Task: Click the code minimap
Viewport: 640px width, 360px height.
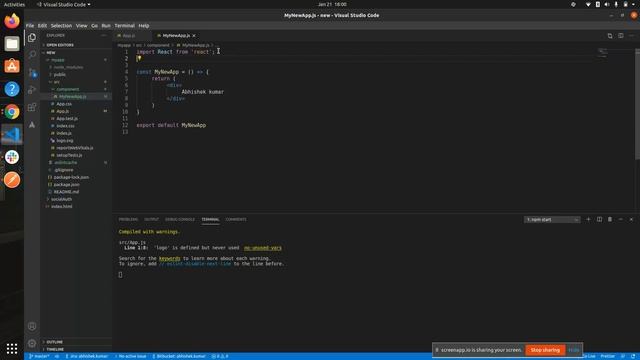Action: click(603, 52)
